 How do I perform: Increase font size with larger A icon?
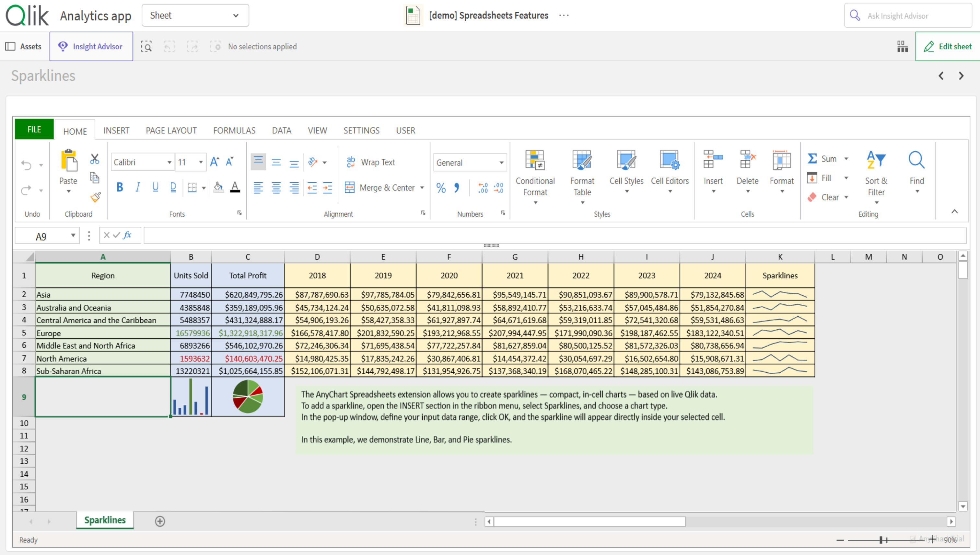pyautogui.click(x=215, y=162)
